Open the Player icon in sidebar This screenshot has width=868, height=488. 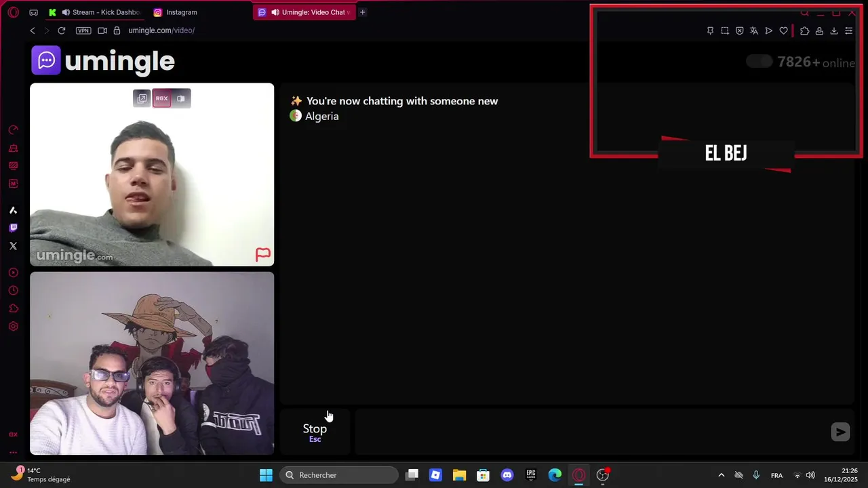13,272
